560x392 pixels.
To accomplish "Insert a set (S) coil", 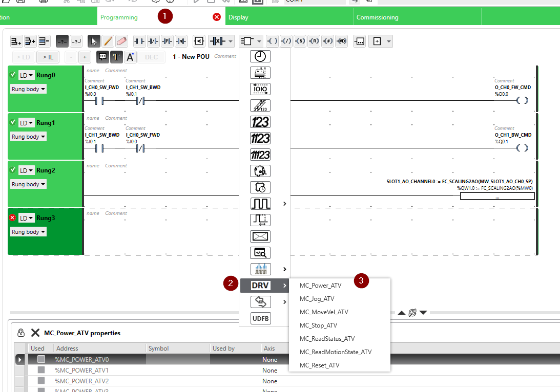I will click(300, 41).
